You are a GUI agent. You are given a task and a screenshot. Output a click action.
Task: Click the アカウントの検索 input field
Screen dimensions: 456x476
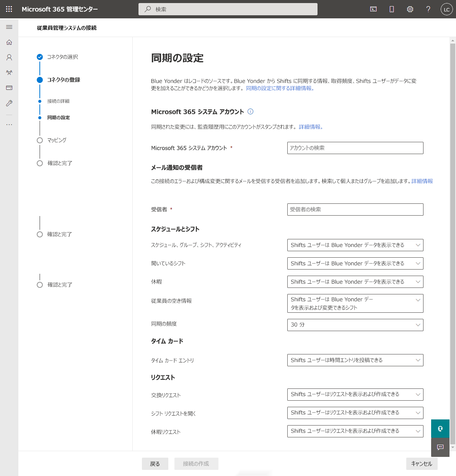355,148
